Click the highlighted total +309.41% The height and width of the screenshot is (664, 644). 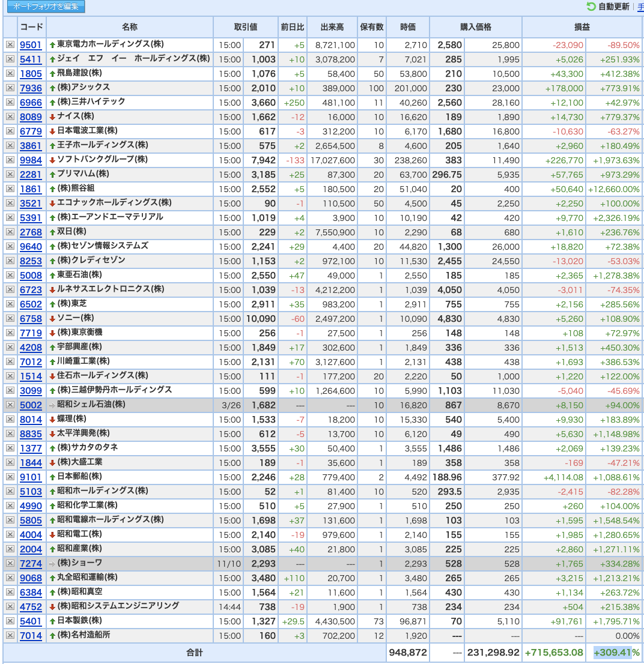[616, 652]
